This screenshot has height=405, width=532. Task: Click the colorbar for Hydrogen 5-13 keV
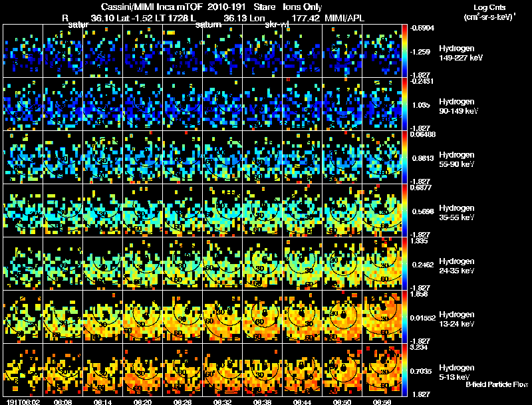[404, 370]
